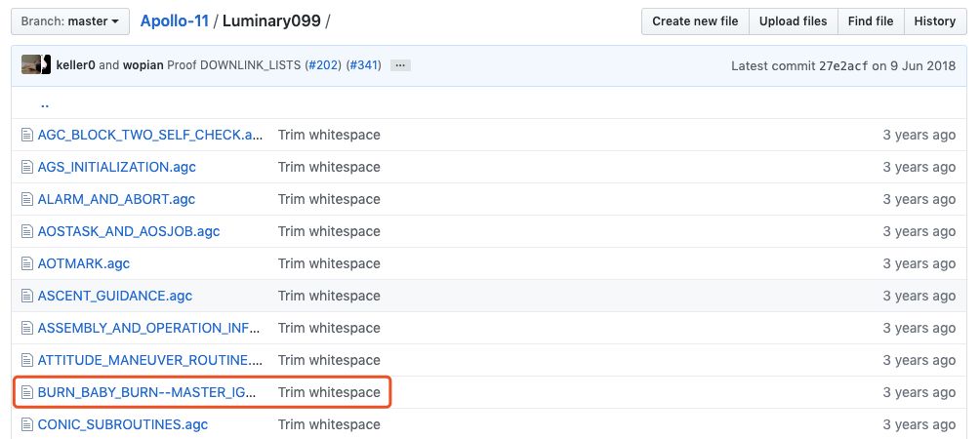
Task: Click the Create new file button
Action: pyautogui.click(x=695, y=21)
